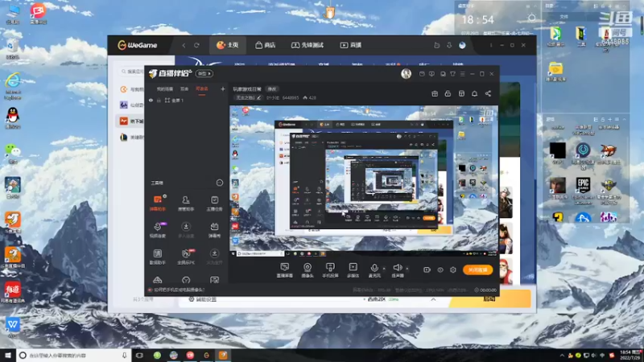Toggle the lock on the fullscreen 1 source

click(159, 100)
